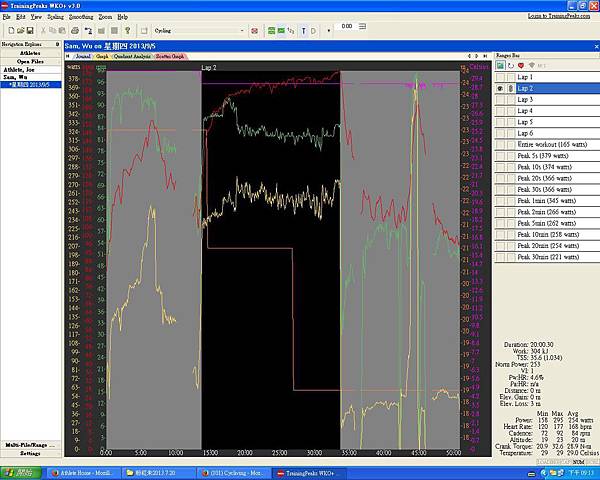The image size is (600, 480).
Task: Show Lap 6 range on graph
Action: click(x=500, y=134)
